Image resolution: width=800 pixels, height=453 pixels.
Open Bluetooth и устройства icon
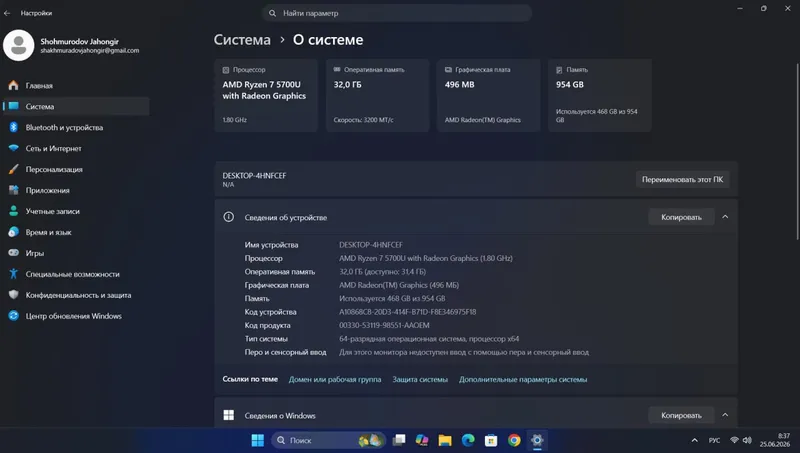click(14, 127)
